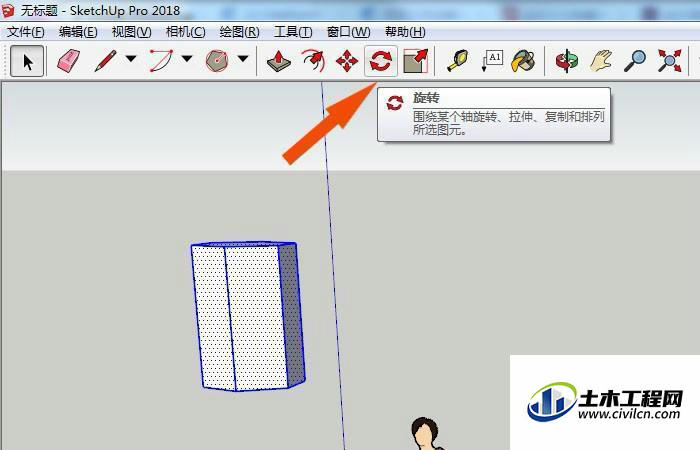Screen dimensions: 700x450
Task: Click the Zoom Extents tool
Action: [669, 61]
